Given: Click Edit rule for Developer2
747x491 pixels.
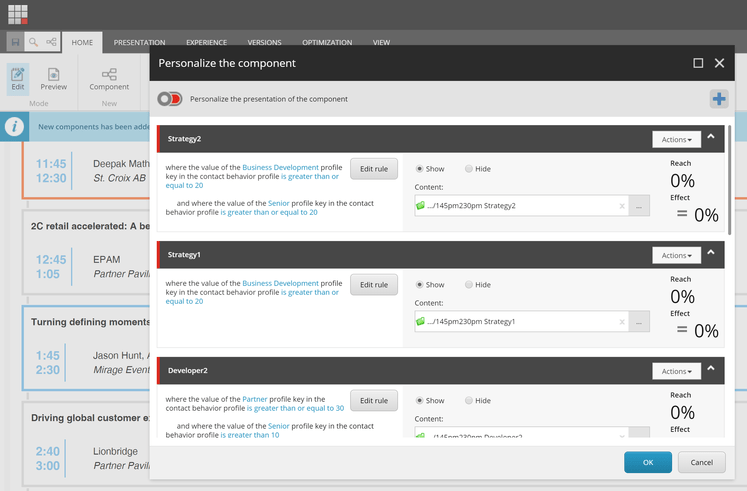Looking at the screenshot, I should (374, 401).
